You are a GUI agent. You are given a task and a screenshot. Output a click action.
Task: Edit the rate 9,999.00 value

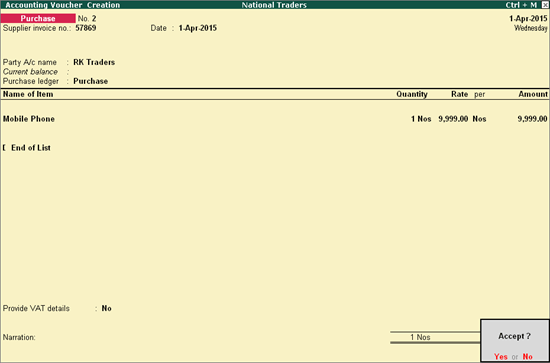[453, 119]
